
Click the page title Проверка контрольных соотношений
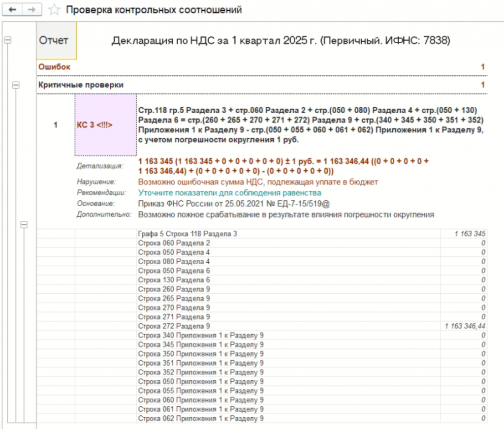tap(154, 10)
